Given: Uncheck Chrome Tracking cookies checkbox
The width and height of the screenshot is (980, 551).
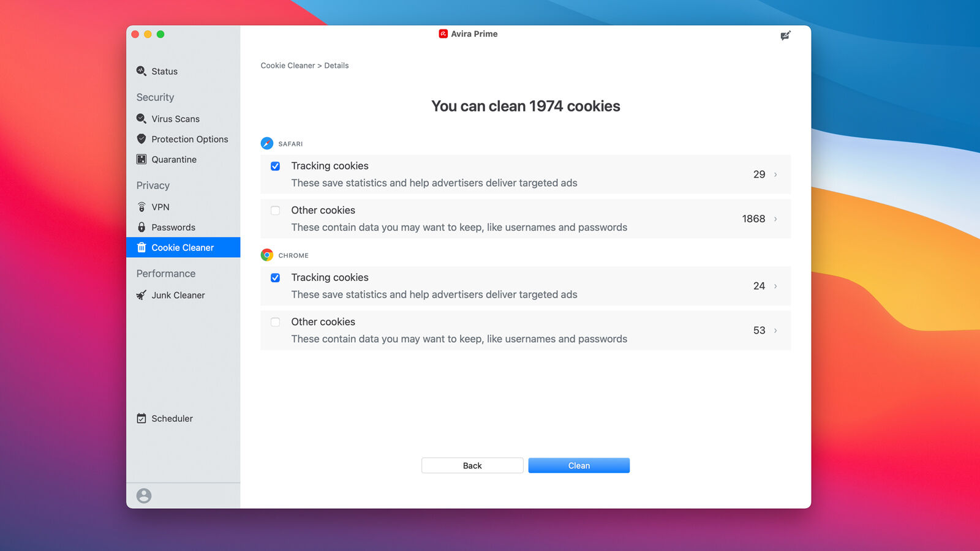Looking at the screenshot, I should click(276, 277).
